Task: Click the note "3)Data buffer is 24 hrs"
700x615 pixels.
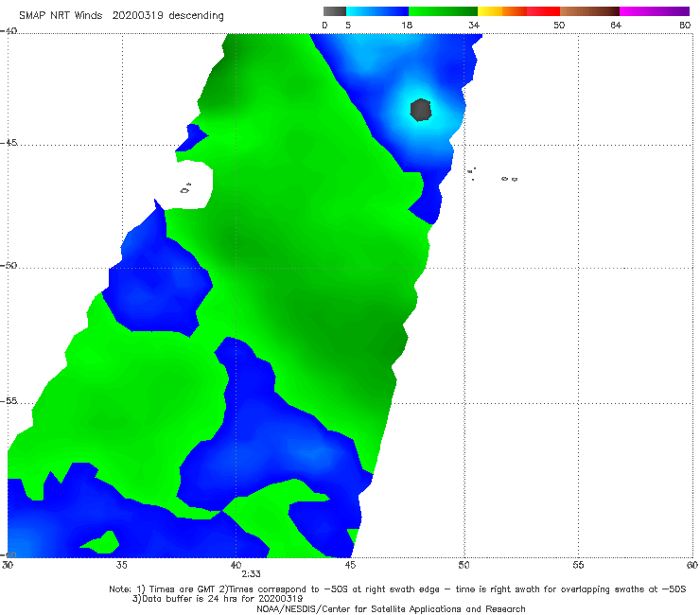Action: click(218, 599)
